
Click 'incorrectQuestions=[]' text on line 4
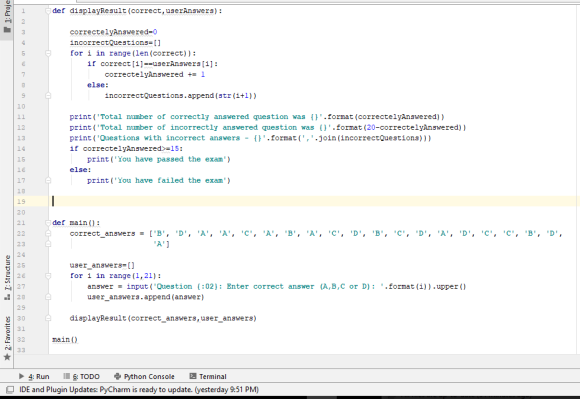coord(115,43)
